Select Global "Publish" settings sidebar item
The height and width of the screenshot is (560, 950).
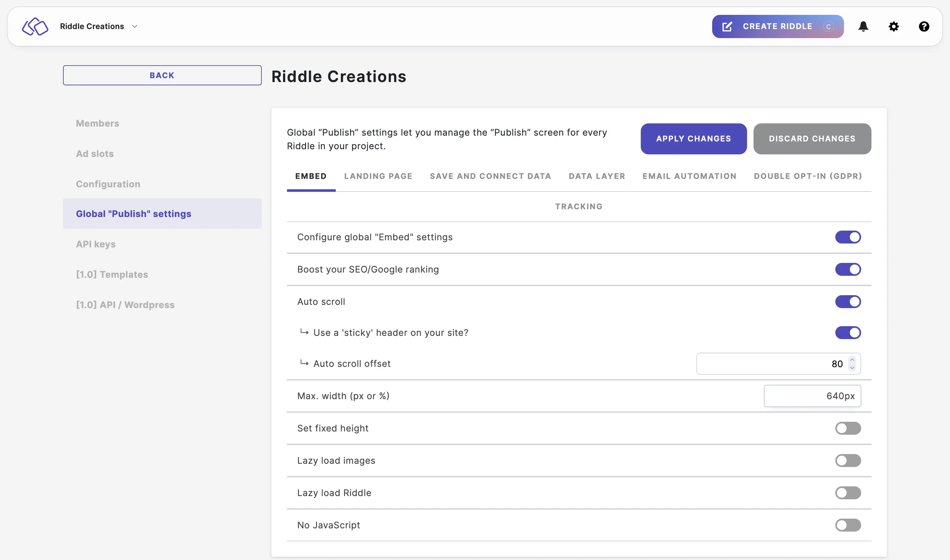coord(162,213)
